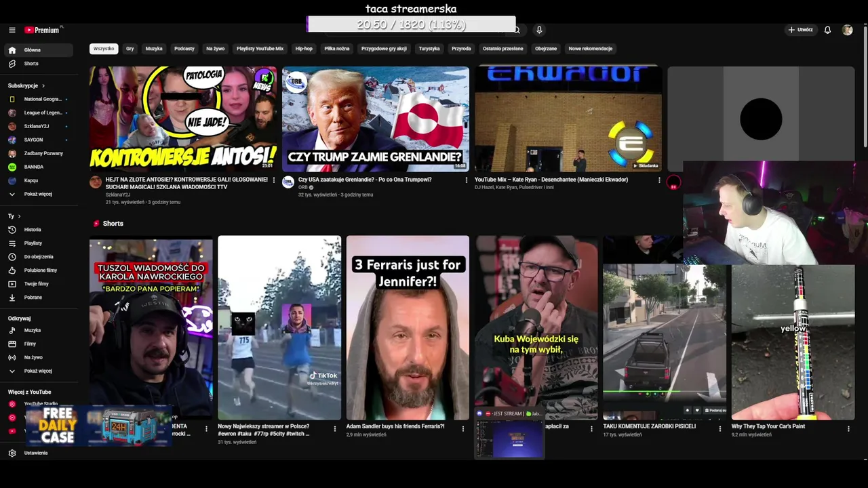This screenshot has height=488, width=868.
Task: Open options menu for Kontrowersje video
Action: (274, 180)
